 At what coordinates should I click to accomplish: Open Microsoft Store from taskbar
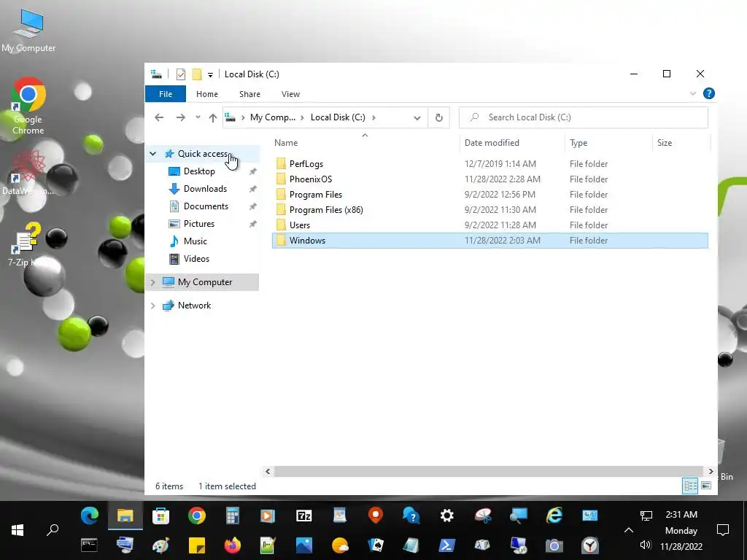point(160,516)
